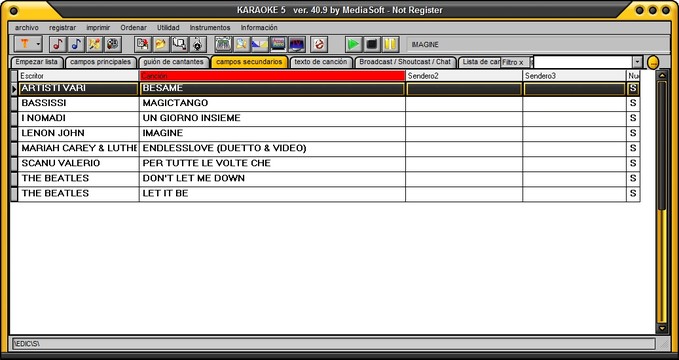Click the red Canción column header
679x360 pixels.
(272, 76)
